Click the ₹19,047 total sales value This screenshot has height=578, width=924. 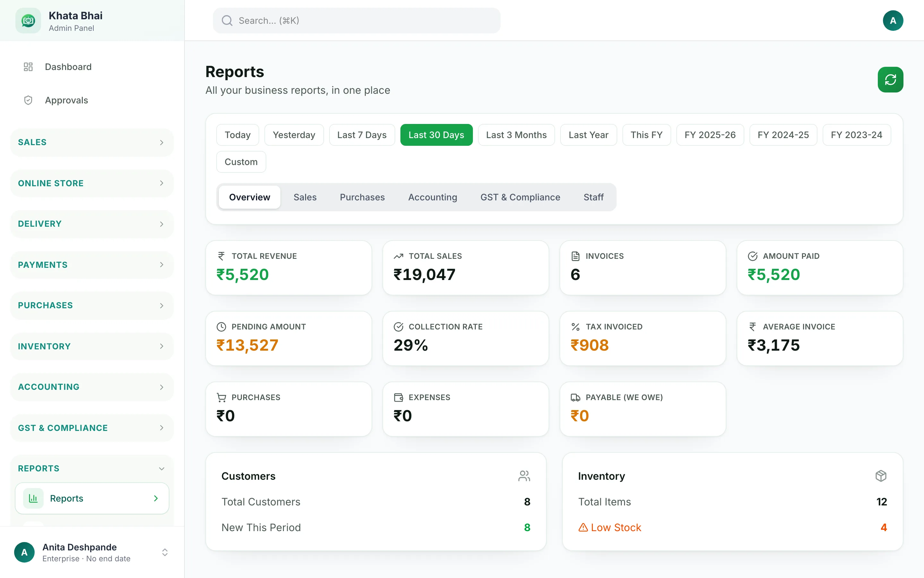424,275
